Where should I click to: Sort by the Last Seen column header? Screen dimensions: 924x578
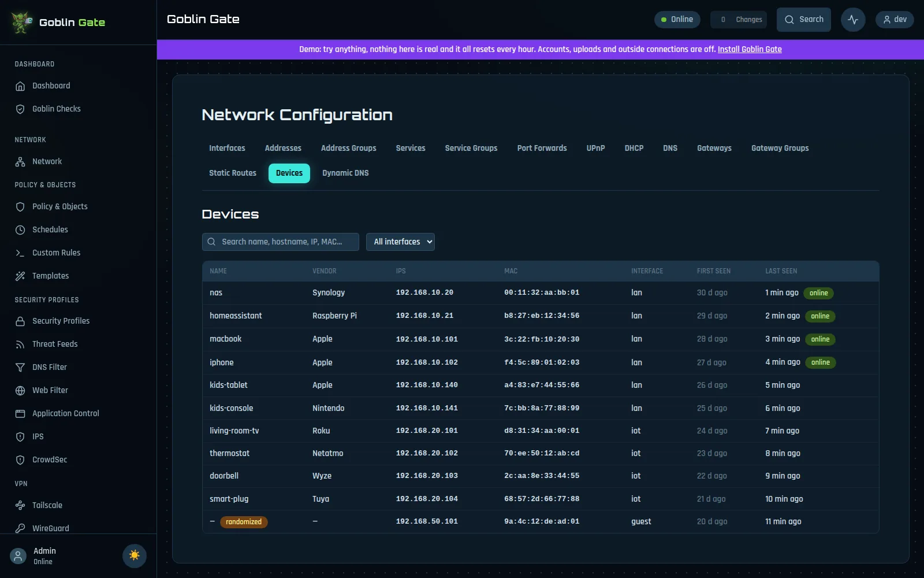781,271
